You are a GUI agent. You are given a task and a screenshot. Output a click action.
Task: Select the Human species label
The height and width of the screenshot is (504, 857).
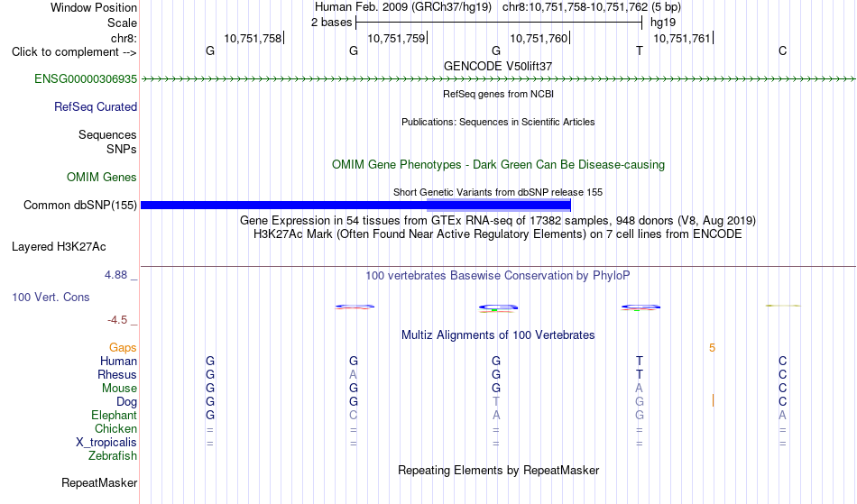pyautogui.click(x=118, y=362)
